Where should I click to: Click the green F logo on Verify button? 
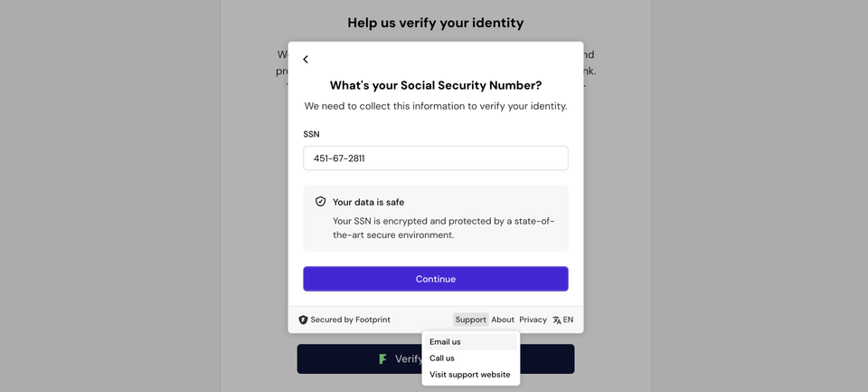click(x=382, y=359)
